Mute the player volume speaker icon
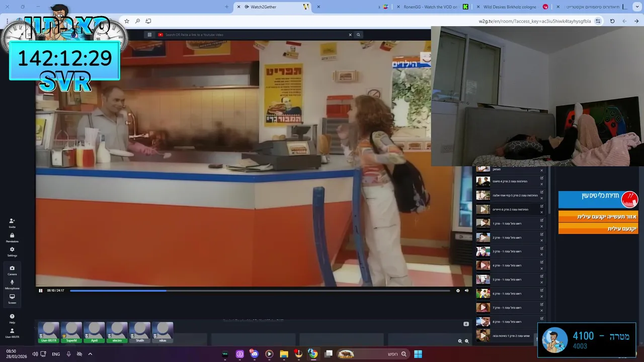This screenshot has height=362, width=644. (466, 291)
